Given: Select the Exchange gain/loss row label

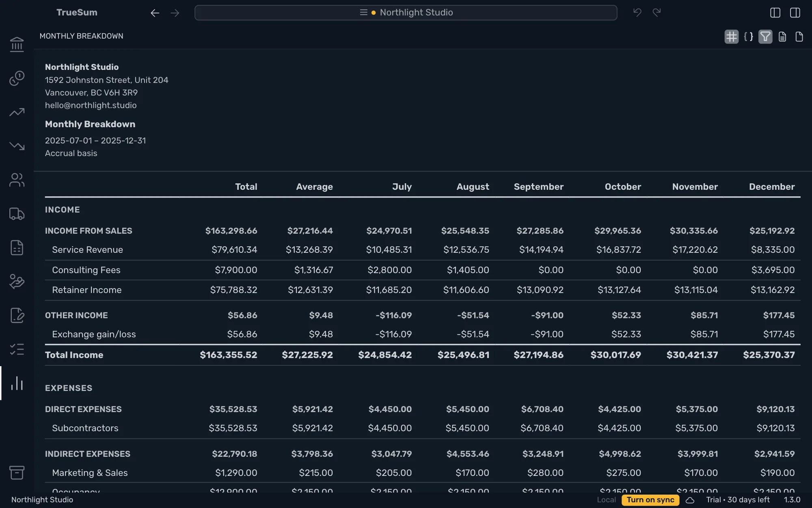Looking at the screenshot, I should 94,334.
